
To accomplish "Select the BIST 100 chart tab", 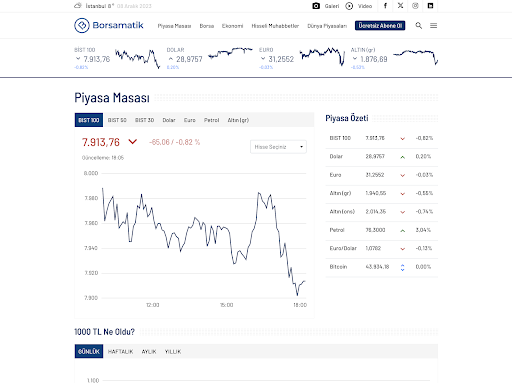I will tap(89, 120).
